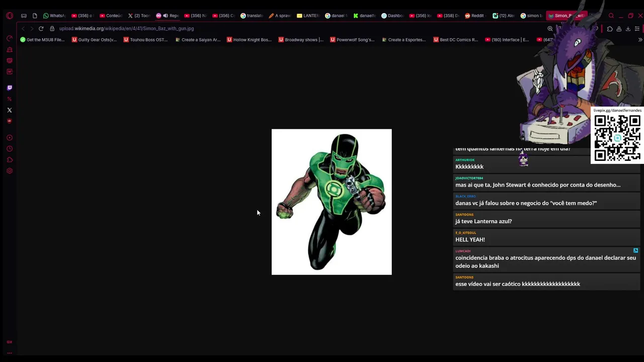Click the 'você tem medo?' chat message
The height and width of the screenshot is (362, 644).
(x=526, y=203)
